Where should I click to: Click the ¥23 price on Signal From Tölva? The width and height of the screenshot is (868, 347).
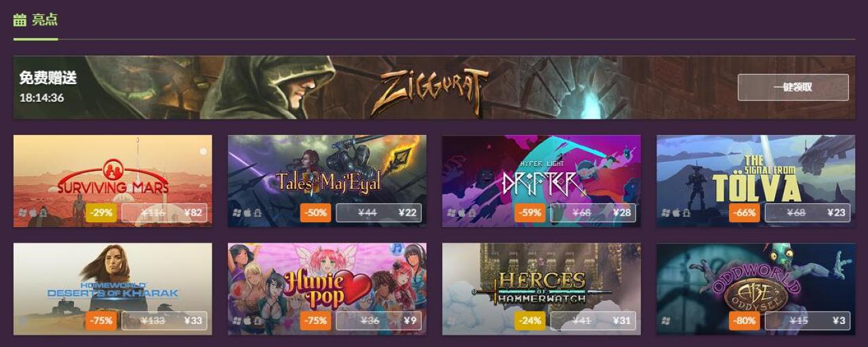point(836,213)
